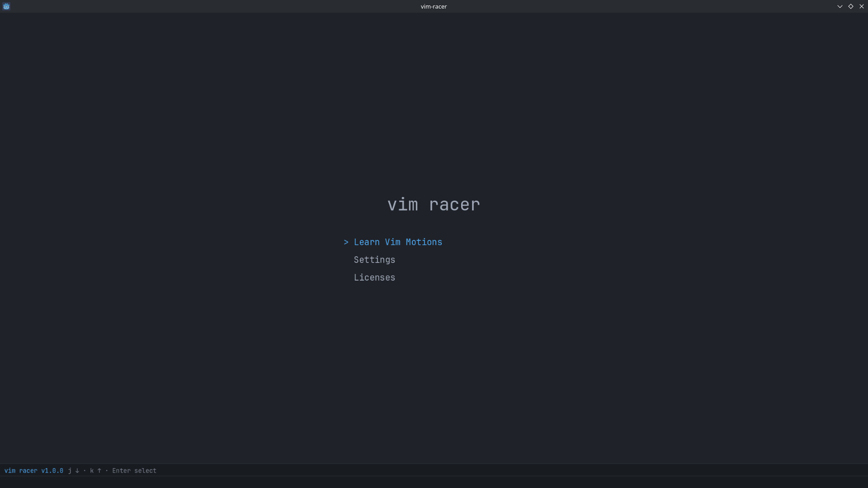Open the Licenses menu entry

click(374, 277)
